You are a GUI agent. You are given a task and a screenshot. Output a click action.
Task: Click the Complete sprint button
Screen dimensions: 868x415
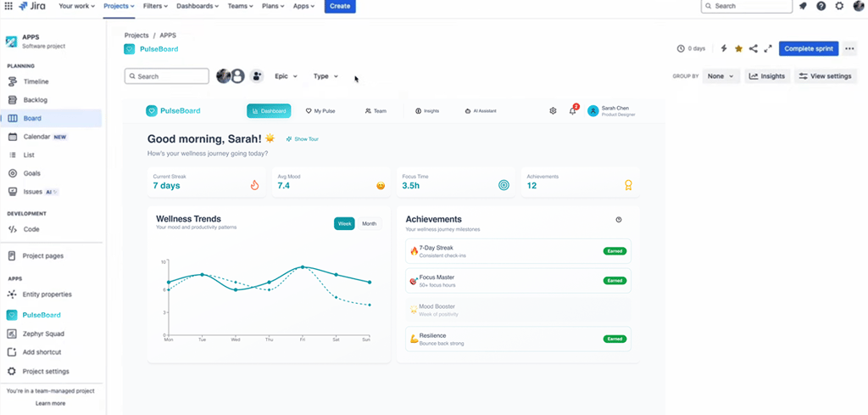tap(809, 48)
